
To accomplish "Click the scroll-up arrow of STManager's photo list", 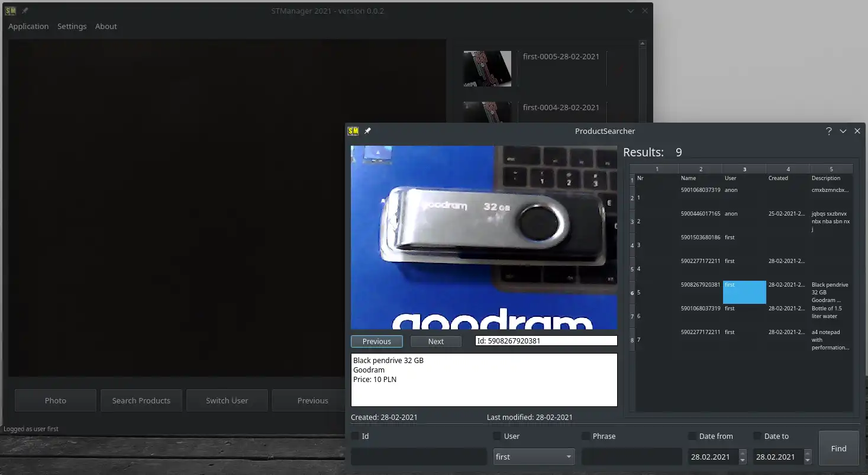I will point(643,43).
